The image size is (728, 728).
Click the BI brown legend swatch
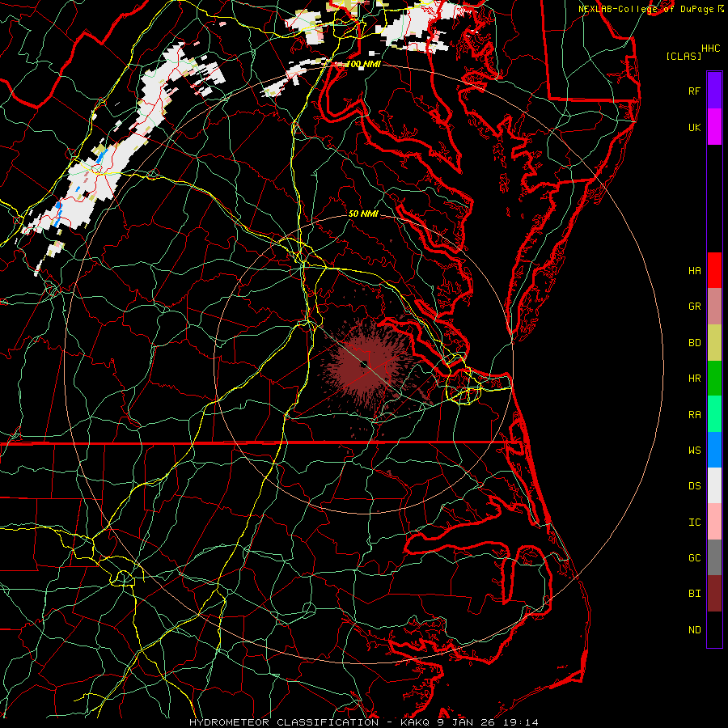tap(714, 594)
